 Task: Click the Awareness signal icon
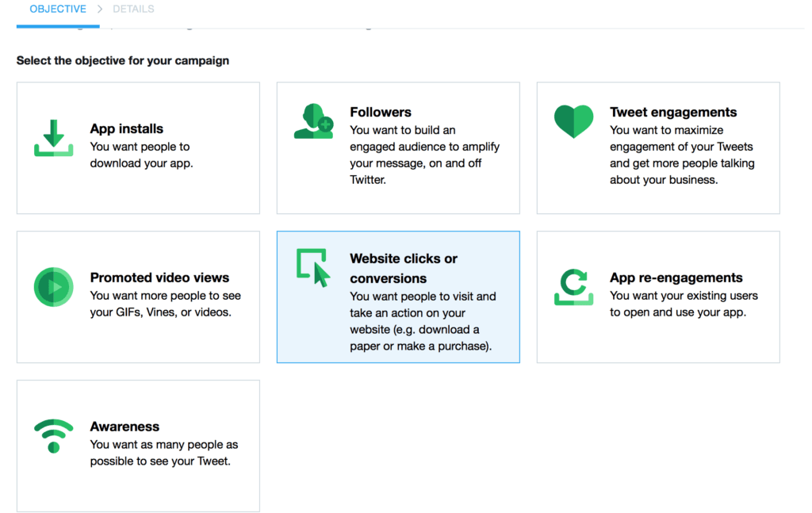pyautogui.click(x=53, y=435)
